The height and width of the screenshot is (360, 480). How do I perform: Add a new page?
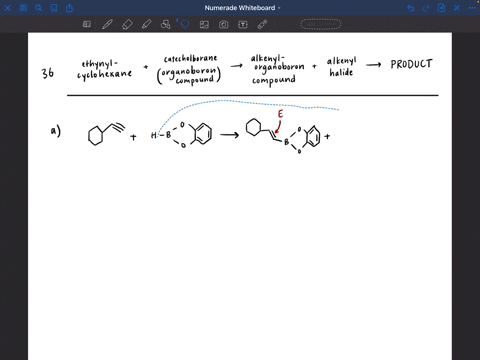click(x=441, y=8)
